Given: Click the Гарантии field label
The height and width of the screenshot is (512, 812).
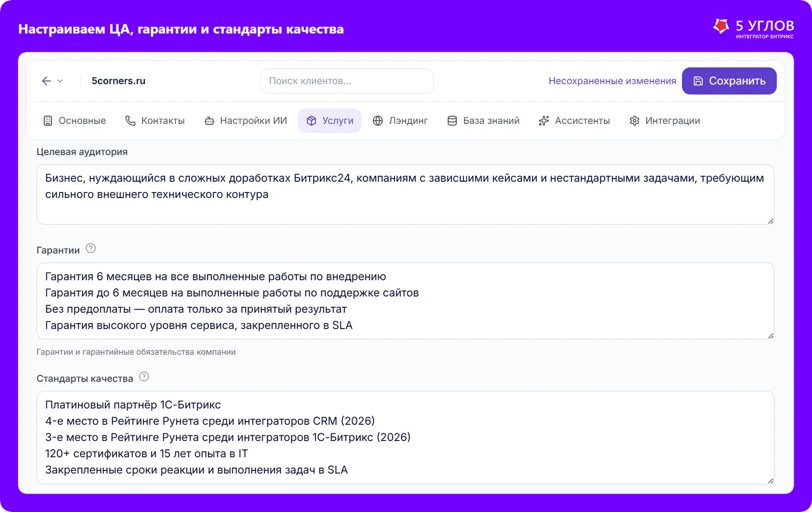Looking at the screenshot, I should point(58,250).
